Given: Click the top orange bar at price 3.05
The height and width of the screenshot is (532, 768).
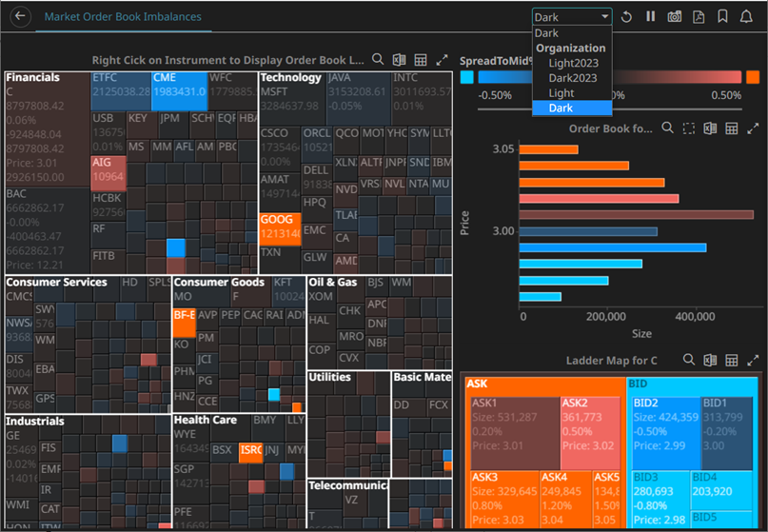Looking at the screenshot, I should [548, 149].
